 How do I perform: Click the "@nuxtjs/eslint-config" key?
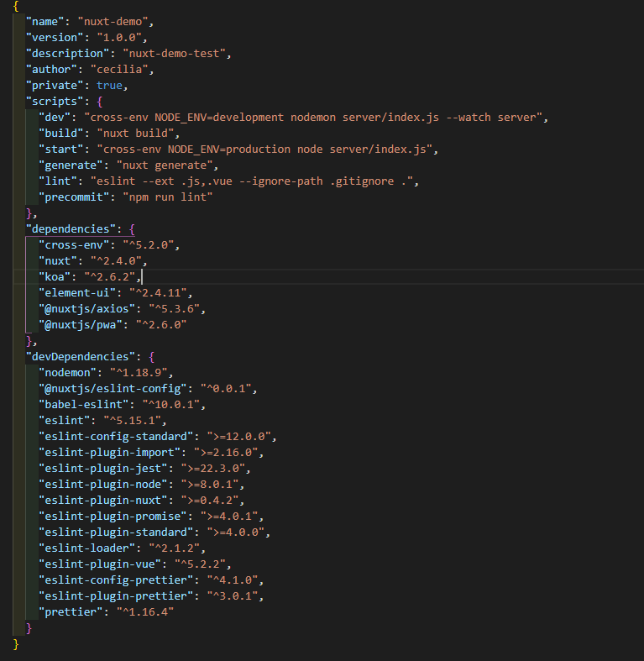coord(113,389)
